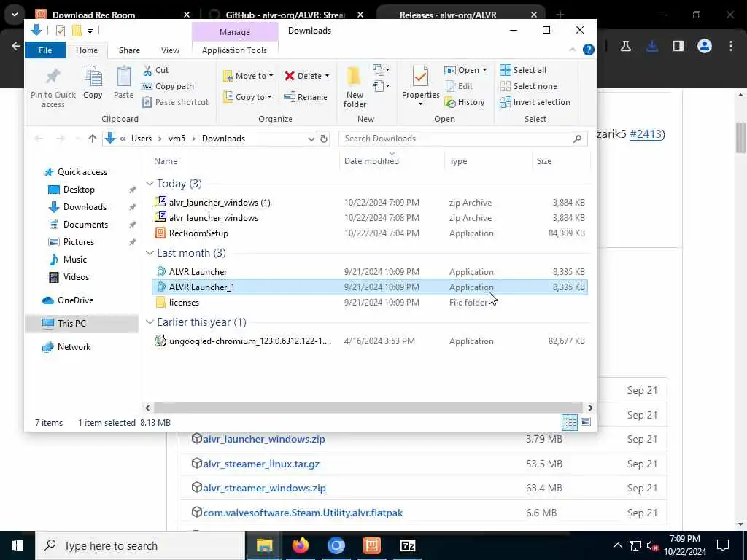
Task: Select Desktop in Quick access
Action: [x=79, y=190]
